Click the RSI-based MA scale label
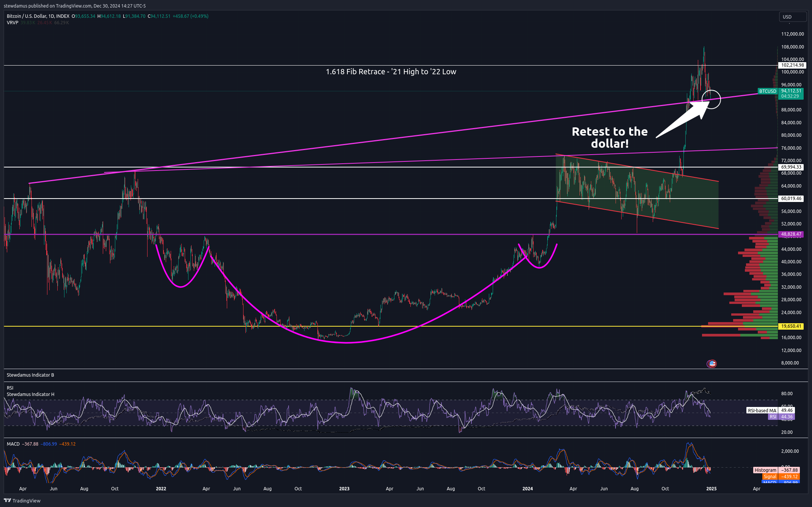 (x=762, y=410)
